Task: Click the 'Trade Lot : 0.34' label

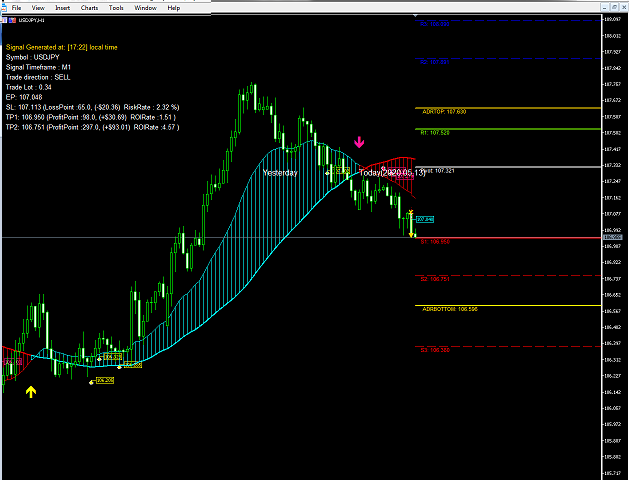Action: (29, 87)
